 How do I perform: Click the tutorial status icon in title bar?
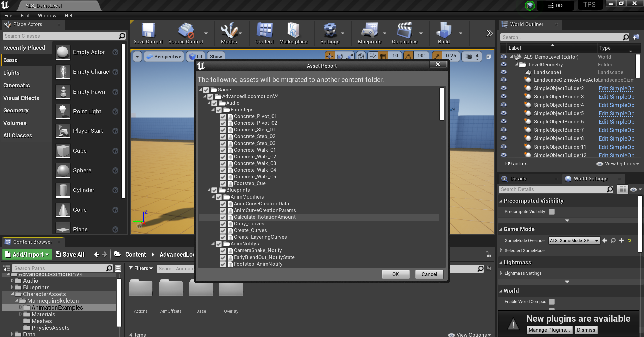pos(530,6)
